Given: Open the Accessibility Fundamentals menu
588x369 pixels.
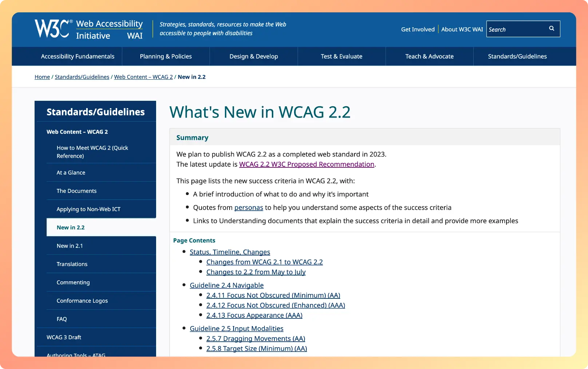Looking at the screenshot, I should point(78,56).
